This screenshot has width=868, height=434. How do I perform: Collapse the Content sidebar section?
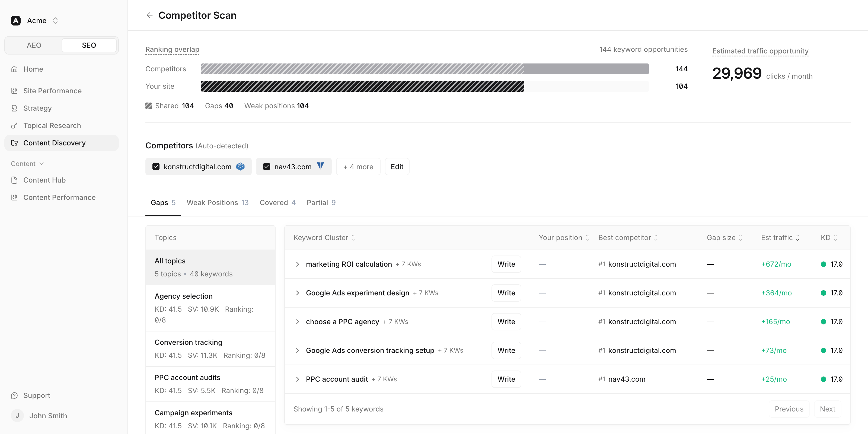click(28, 164)
